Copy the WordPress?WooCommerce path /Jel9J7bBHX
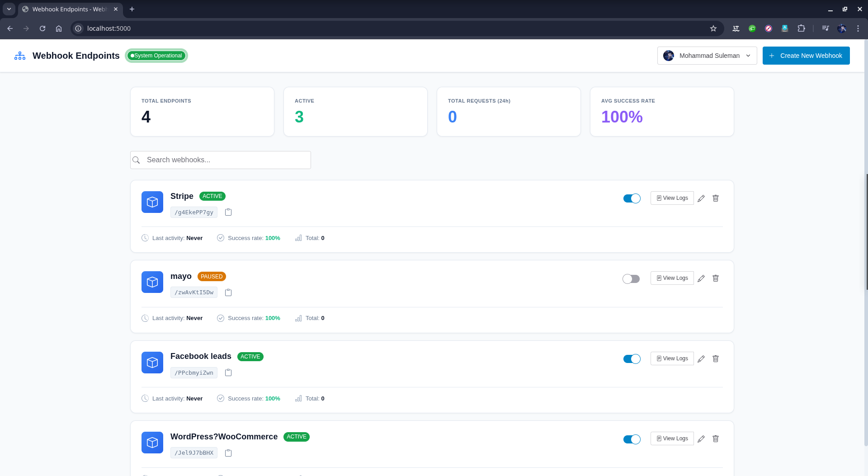This screenshot has width=868, height=476. coord(228,453)
